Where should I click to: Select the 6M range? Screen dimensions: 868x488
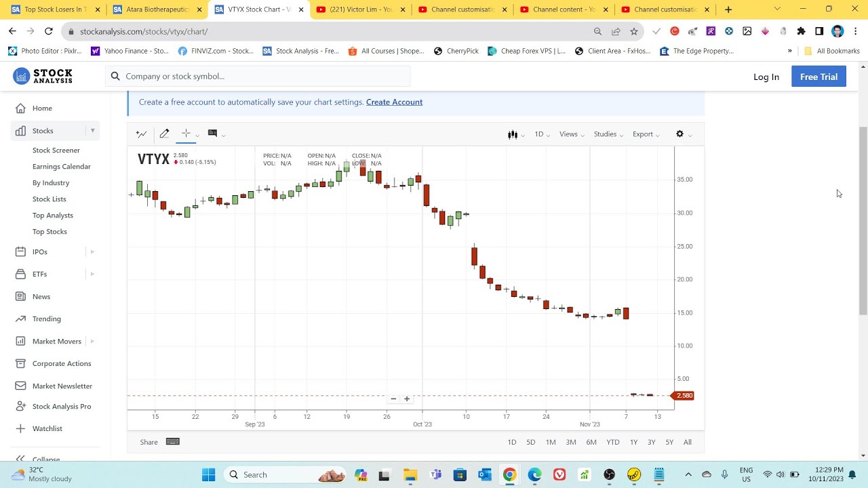tap(591, 442)
